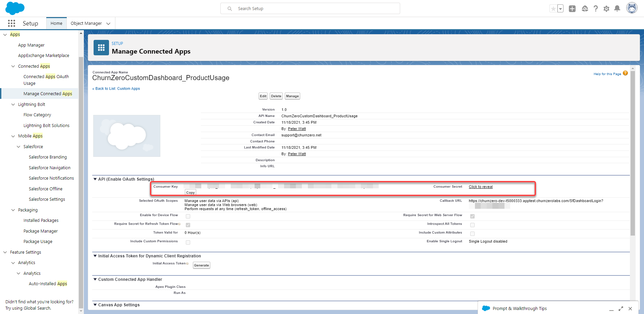The height and width of the screenshot is (314, 644).
Task: Open the App Launcher grid icon
Action: (x=11, y=23)
